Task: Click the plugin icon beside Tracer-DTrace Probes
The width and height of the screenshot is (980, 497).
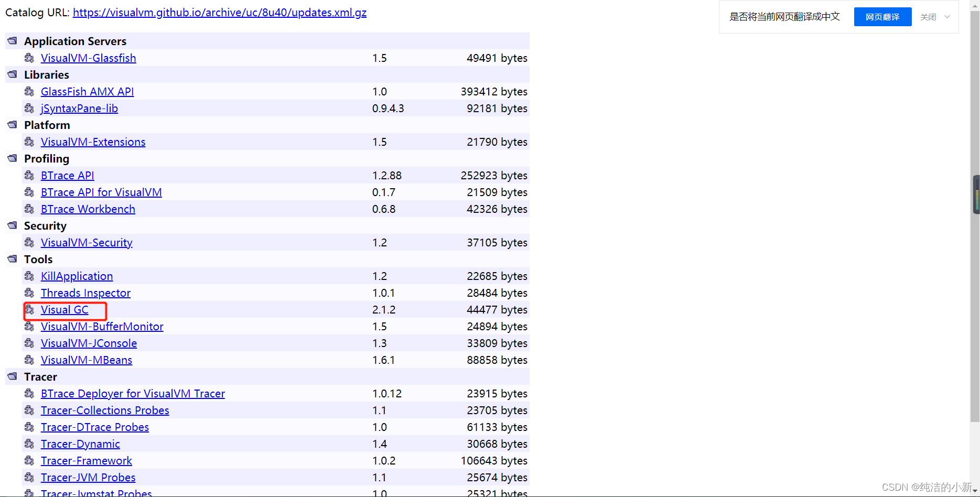Action: [x=29, y=427]
